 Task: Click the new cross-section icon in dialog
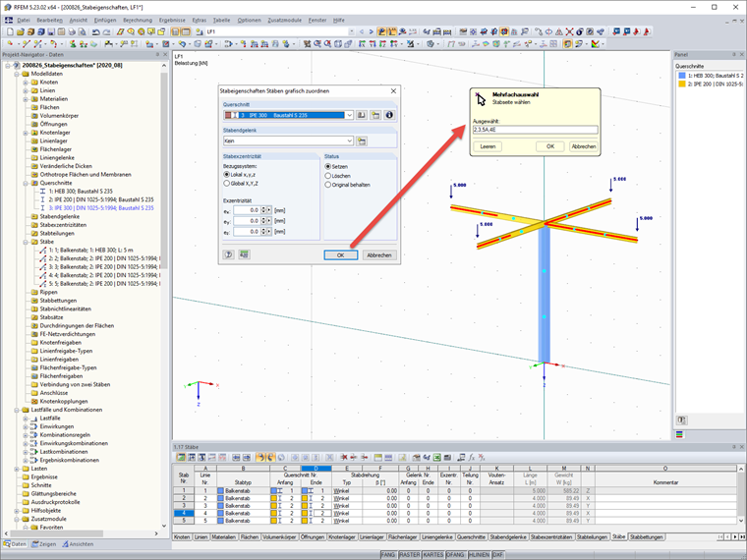pos(374,115)
